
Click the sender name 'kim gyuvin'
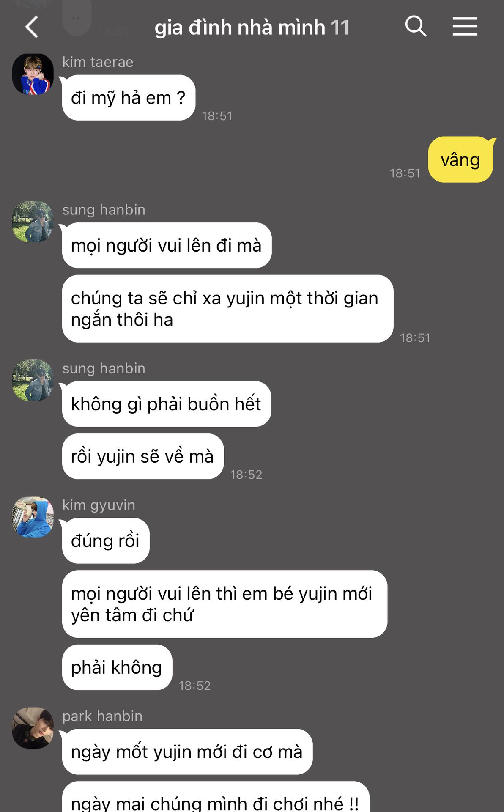click(x=99, y=505)
